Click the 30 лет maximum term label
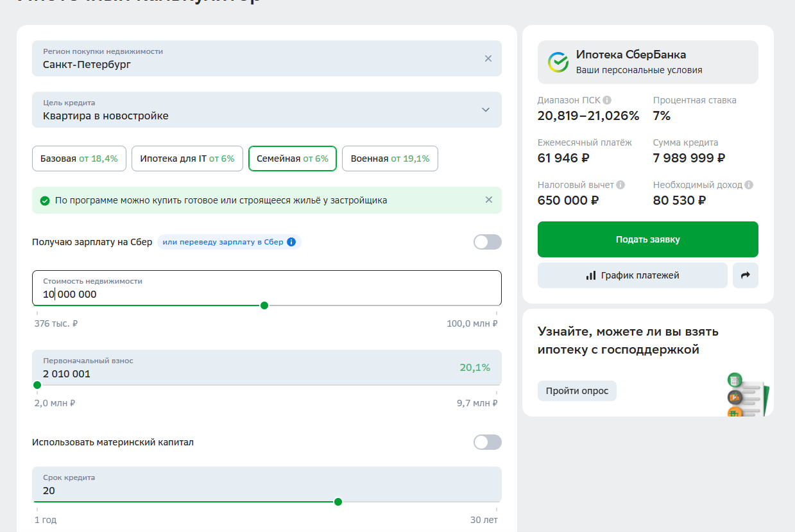 [x=484, y=520]
